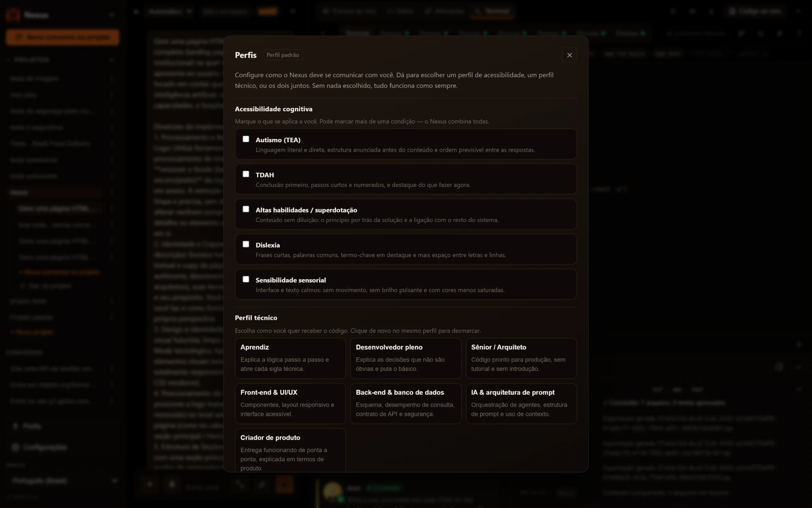Check Altas habilidades / superdotação
The width and height of the screenshot is (812, 508).
click(246, 209)
